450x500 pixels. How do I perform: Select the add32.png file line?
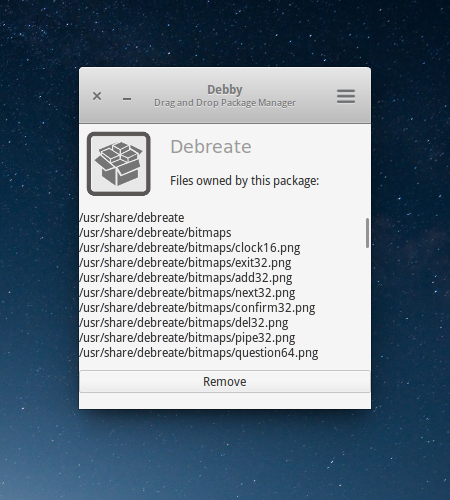(186, 278)
